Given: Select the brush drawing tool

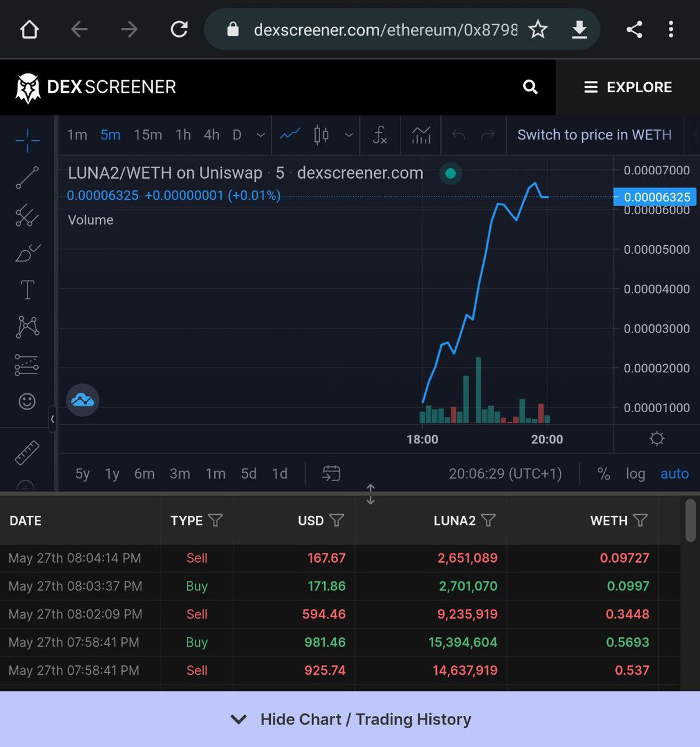Looking at the screenshot, I should pos(27,253).
